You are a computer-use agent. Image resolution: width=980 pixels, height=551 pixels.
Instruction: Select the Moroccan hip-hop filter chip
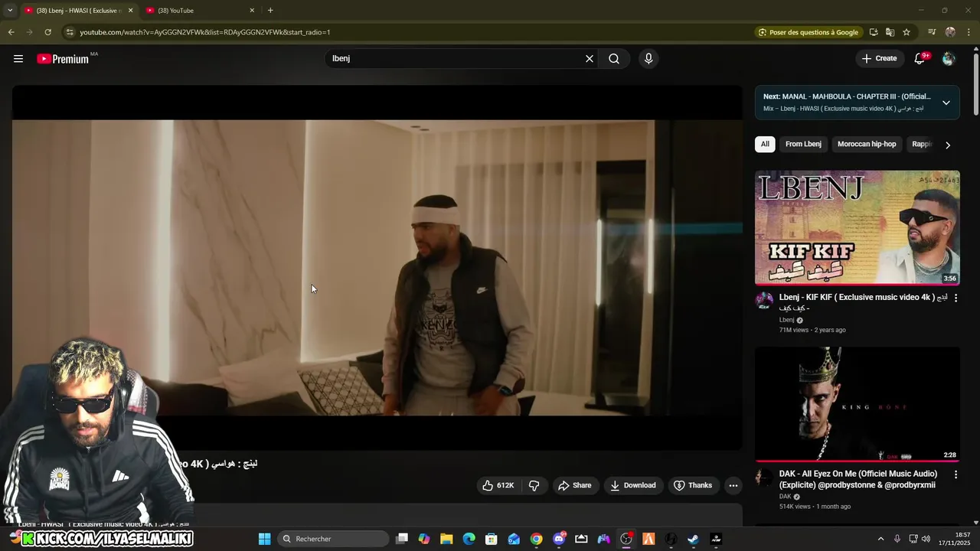click(x=867, y=144)
